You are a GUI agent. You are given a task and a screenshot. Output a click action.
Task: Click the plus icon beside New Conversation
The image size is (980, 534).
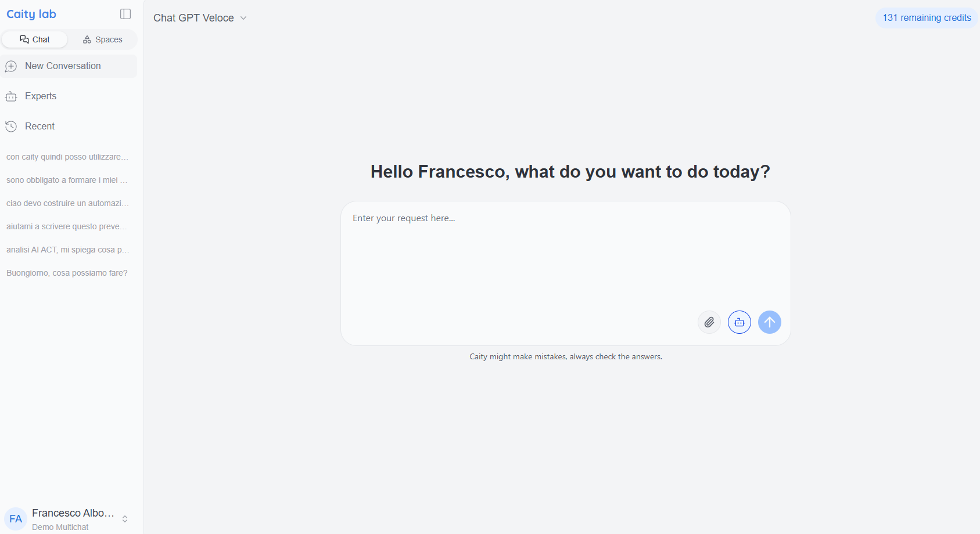point(11,66)
